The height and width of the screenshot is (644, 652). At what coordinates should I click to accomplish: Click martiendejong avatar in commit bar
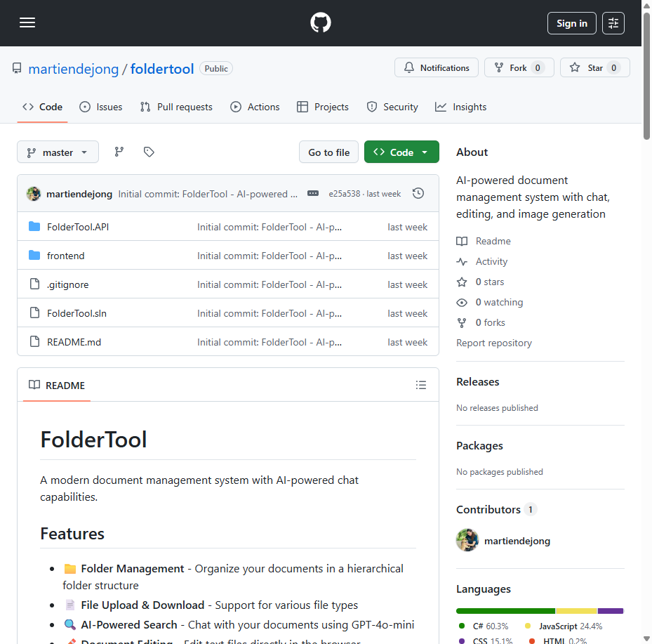click(x=34, y=194)
